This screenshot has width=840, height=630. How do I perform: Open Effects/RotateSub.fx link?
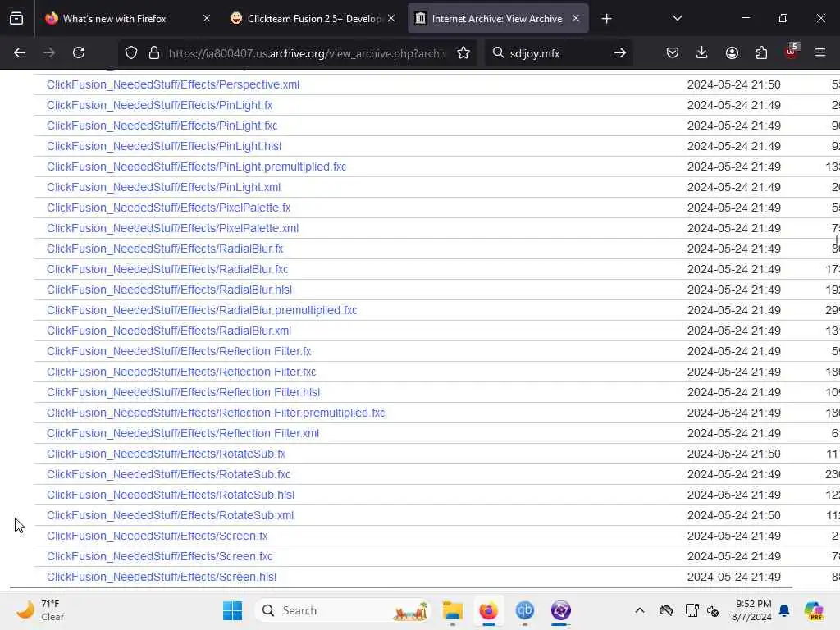pos(166,454)
